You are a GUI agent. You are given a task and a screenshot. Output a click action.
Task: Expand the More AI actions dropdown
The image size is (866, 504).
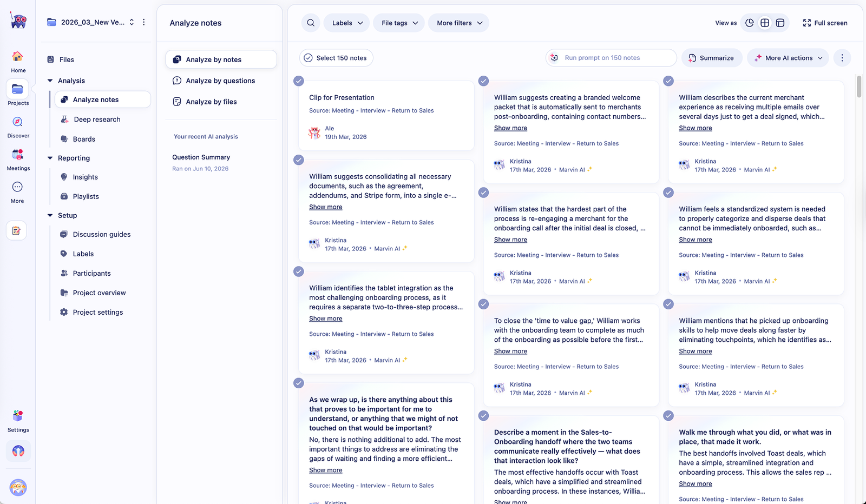coord(788,58)
